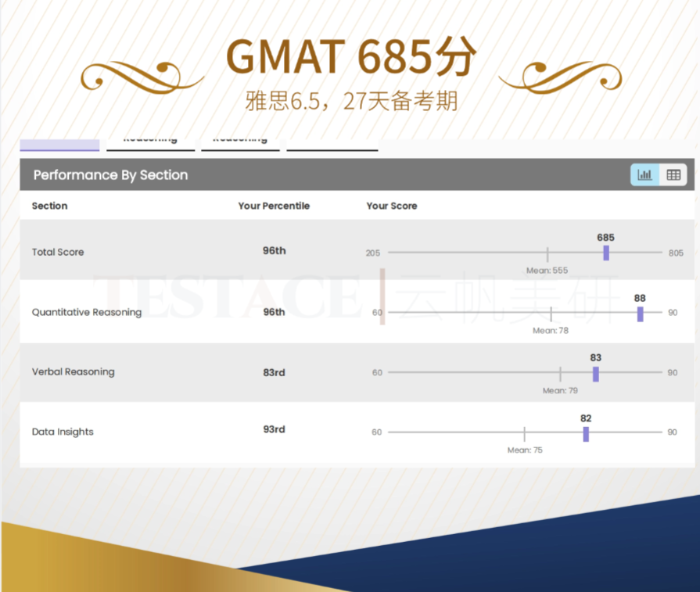Image resolution: width=700 pixels, height=592 pixels.
Task: Click the Total Score 685 marker
Action: pos(606,253)
